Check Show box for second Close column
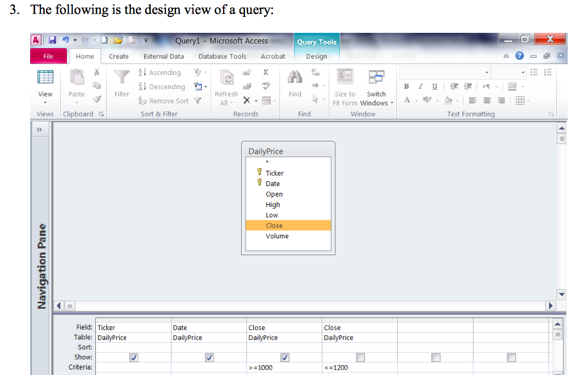The width and height of the screenshot is (588, 375). point(361,357)
